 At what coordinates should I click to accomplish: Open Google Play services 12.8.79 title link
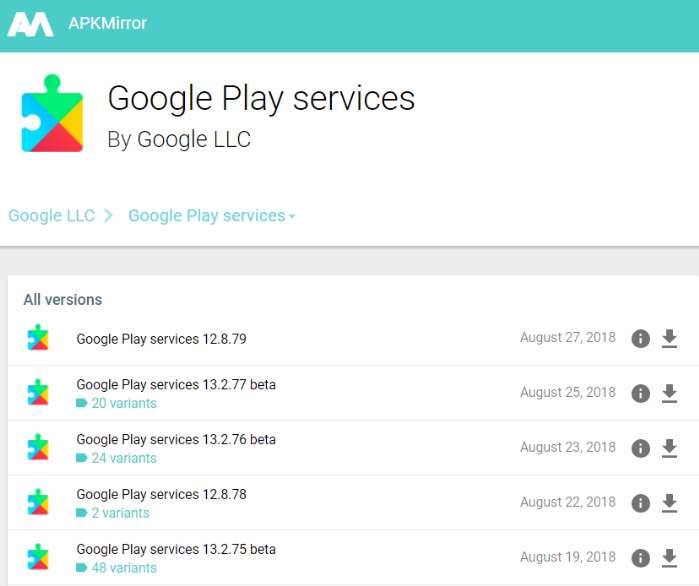[x=161, y=339]
